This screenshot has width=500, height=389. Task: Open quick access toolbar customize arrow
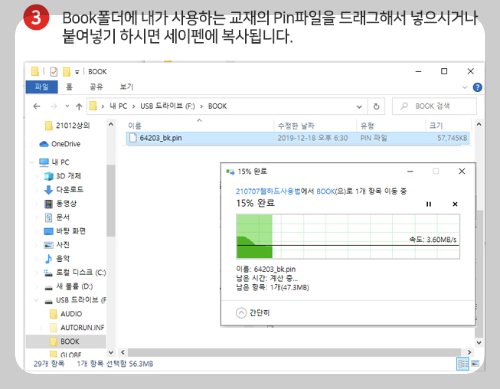point(77,72)
